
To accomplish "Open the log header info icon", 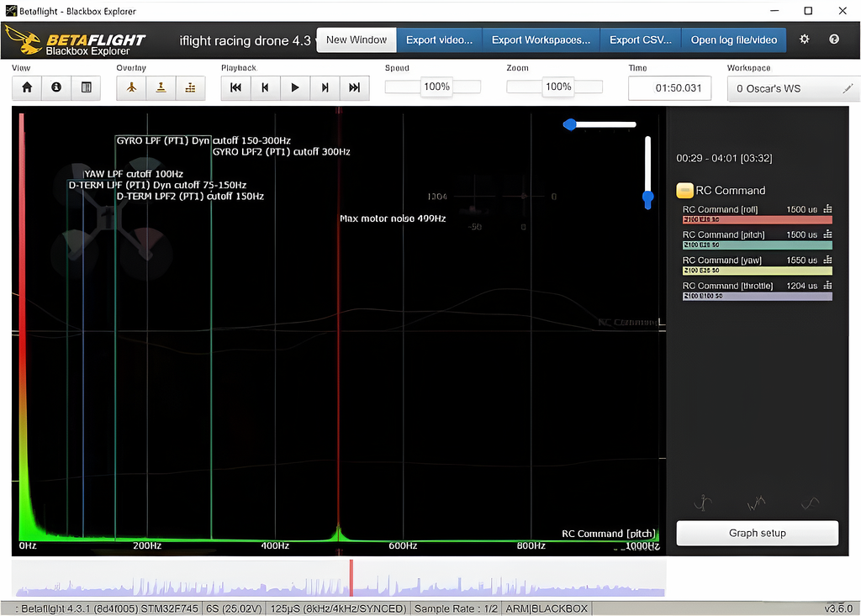I will coord(56,88).
